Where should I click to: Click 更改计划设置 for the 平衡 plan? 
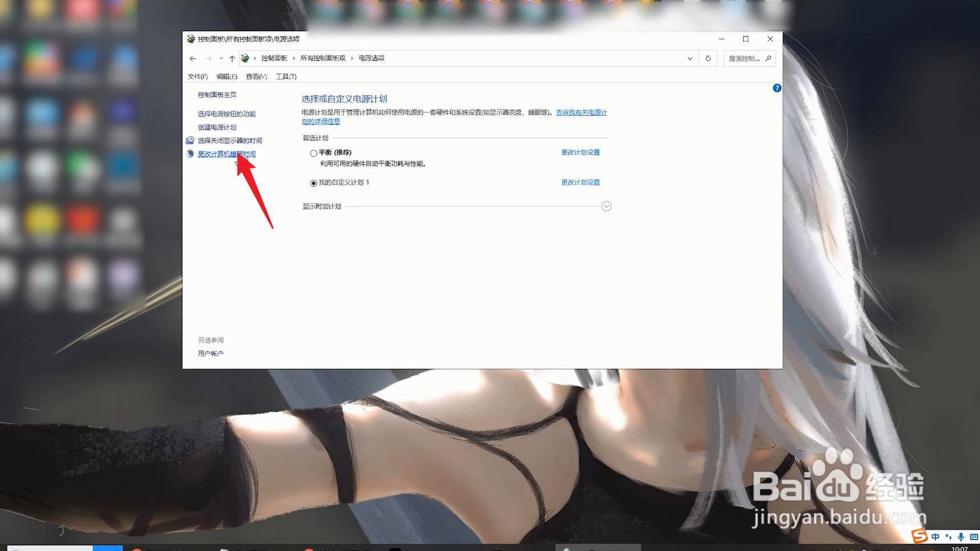click(x=580, y=152)
